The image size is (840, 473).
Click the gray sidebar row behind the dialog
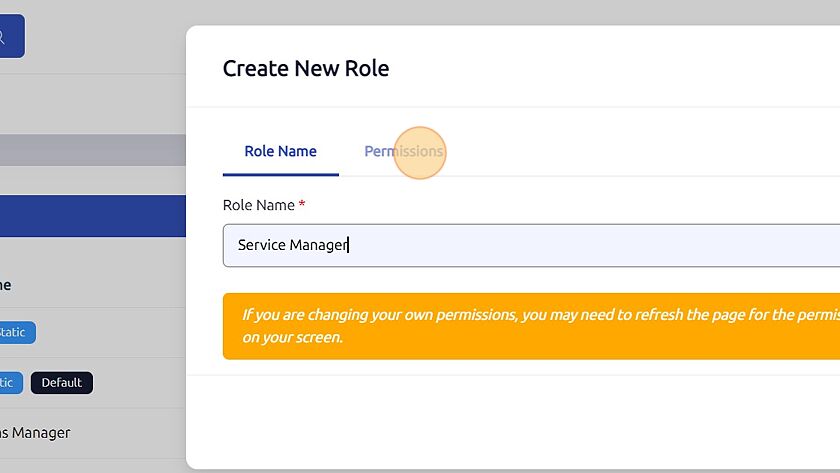93,150
